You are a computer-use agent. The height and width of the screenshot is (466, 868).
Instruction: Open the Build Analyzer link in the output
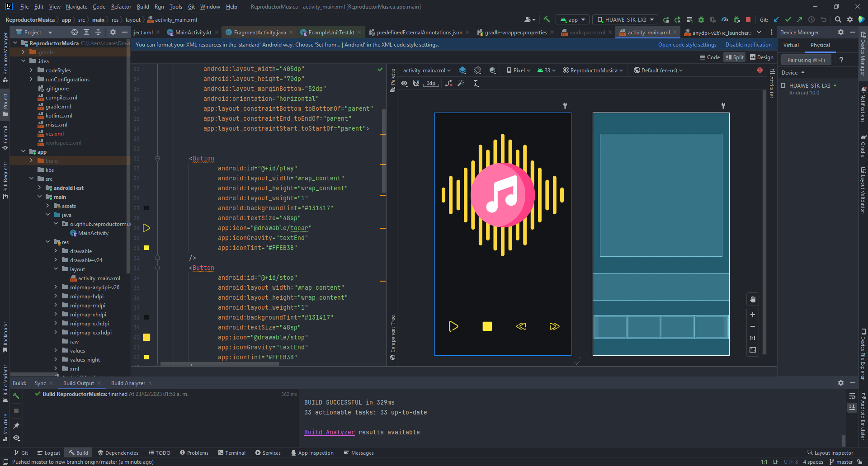(x=329, y=432)
